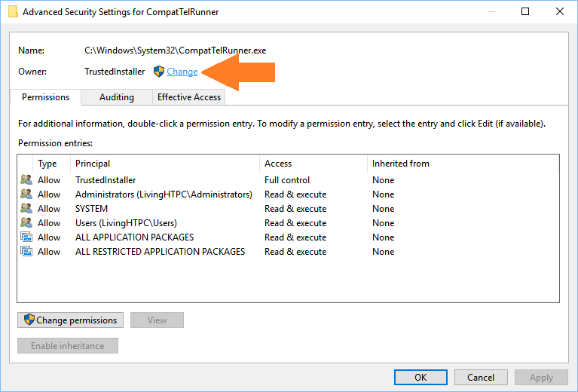Click the file path C:\Windows\System32\CompatTelRunner.exe
578x392 pixels.
pyautogui.click(x=175, y=51)
